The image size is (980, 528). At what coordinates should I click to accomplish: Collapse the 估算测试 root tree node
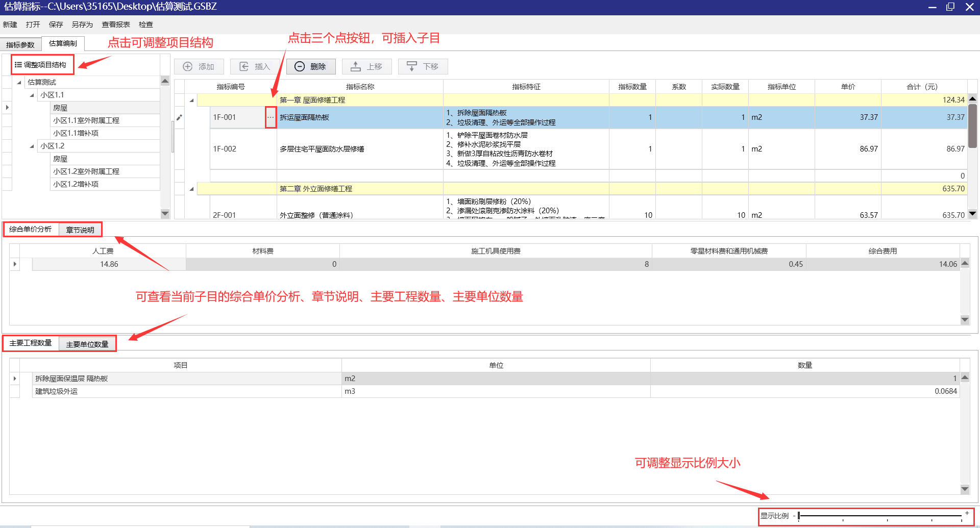click(x=19, y=82)
